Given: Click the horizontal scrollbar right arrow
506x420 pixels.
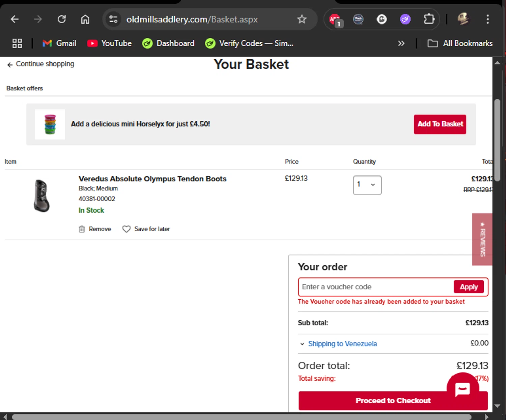Looking at the screenshot, I should pos(486,417).
